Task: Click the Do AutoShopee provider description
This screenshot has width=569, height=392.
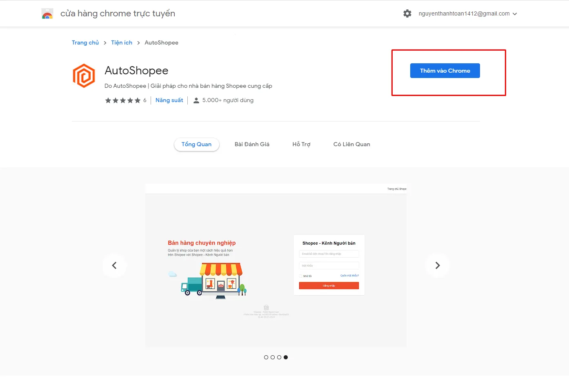Action: pyautogui.click(x=188, y=86)
